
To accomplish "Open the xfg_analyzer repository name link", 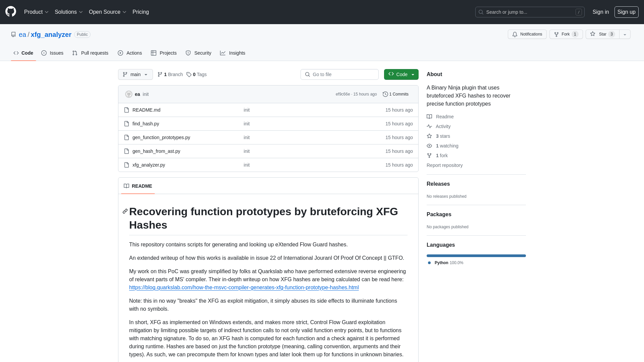I will coord(51,35).
